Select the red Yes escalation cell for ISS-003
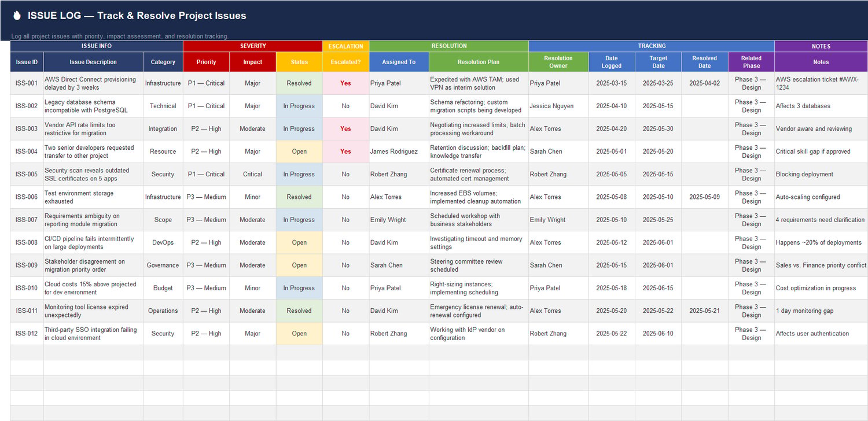This screenshot has height=421, width=868. (345, 129)
